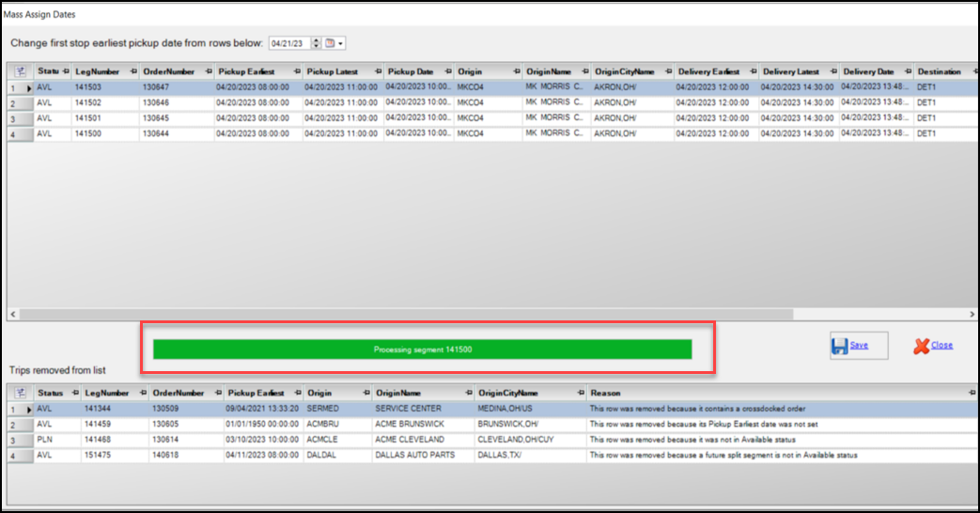The height and width of the screenshot is (513, 980).
Task: Click the Save floppy disk icon
Action: pos(839,346)
